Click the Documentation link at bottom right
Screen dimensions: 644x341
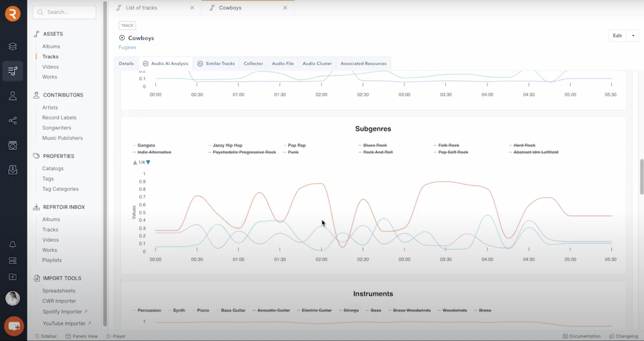pos(582,336)
